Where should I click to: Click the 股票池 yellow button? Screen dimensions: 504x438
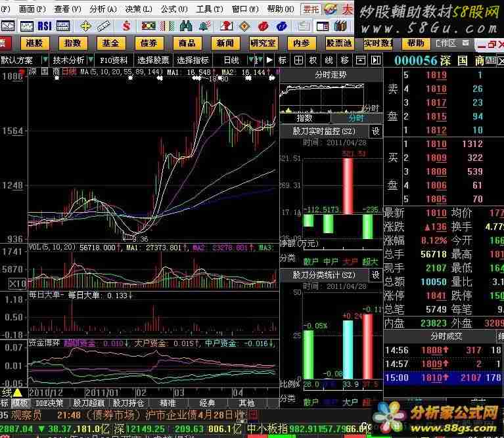point(340,43)
